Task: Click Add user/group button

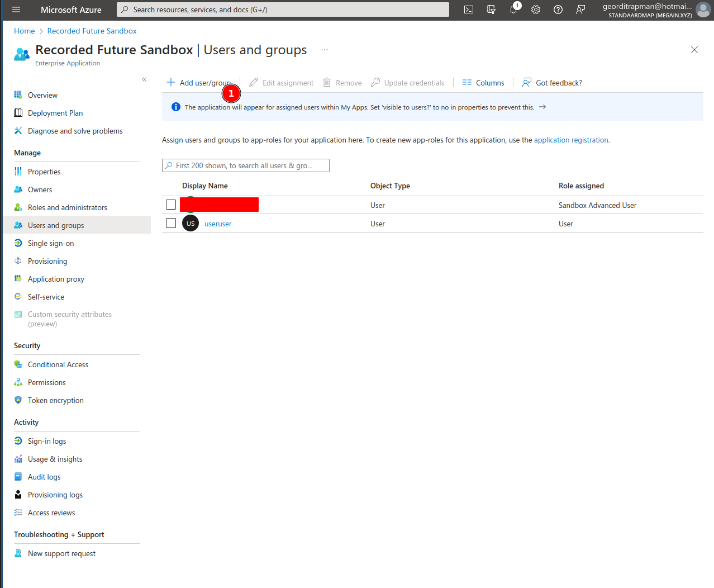Action: (199, 83)
